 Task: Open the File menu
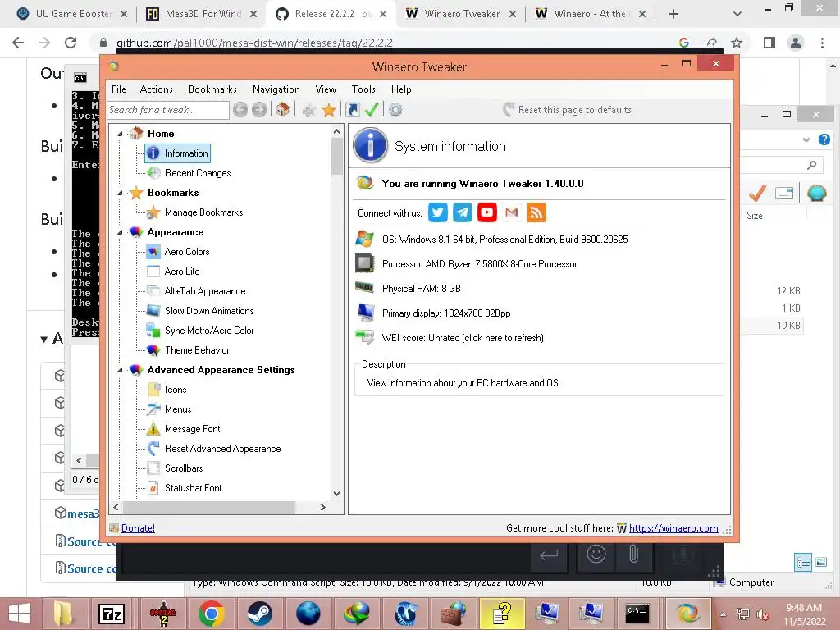pyautogui.click(x=119, y=89)
